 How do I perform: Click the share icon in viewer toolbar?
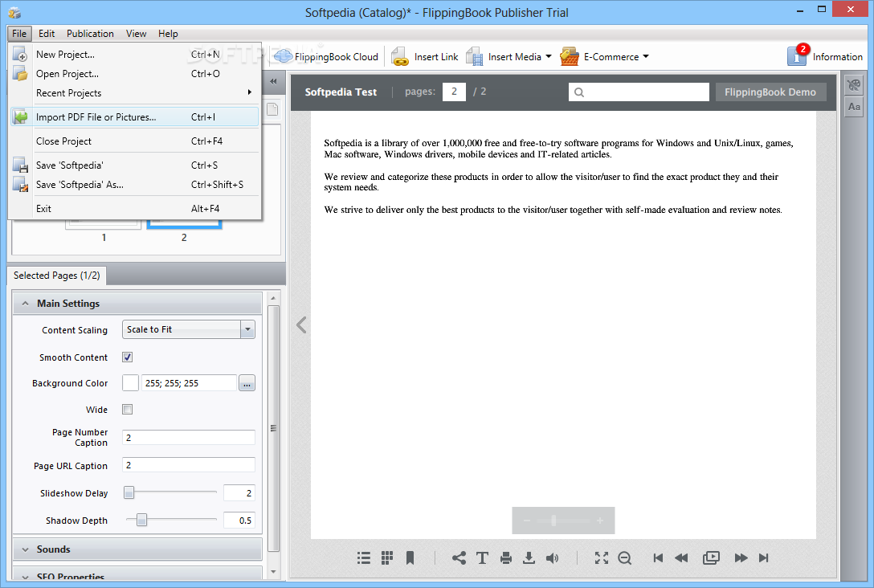459,558
